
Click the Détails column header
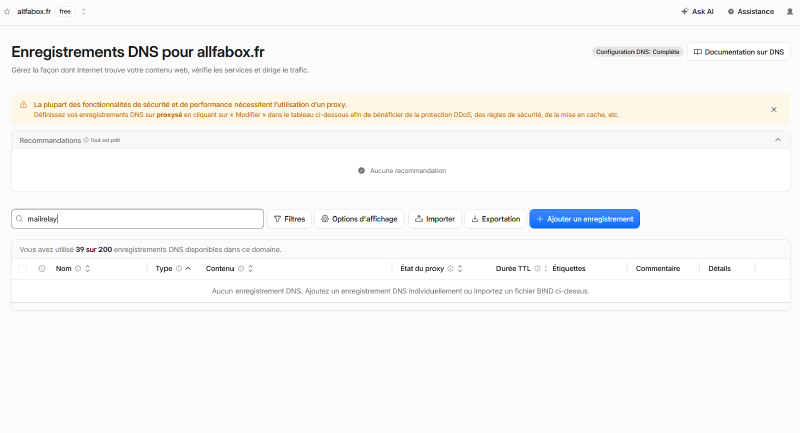click(x=719, y=268)
